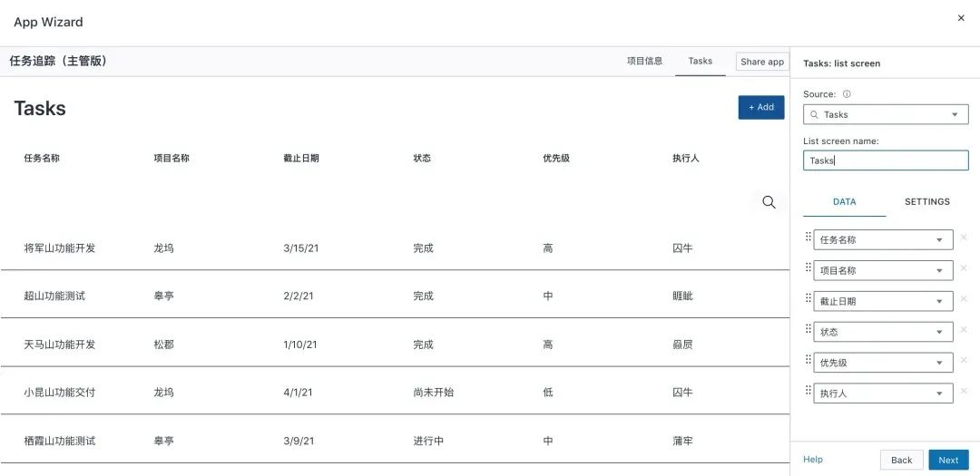The width and height of the screenshot is (980, 476).
Task: Select the 小昆山功能交付 task row
Action: [395, 393]
